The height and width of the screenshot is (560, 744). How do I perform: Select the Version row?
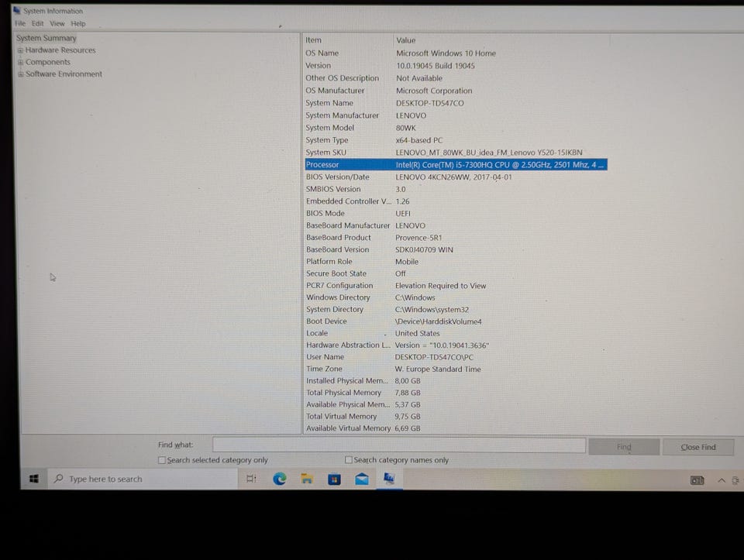pos(456,65)
